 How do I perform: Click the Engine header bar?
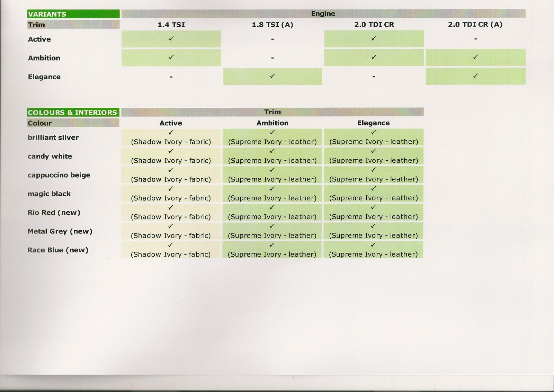[x=323, y=14]
